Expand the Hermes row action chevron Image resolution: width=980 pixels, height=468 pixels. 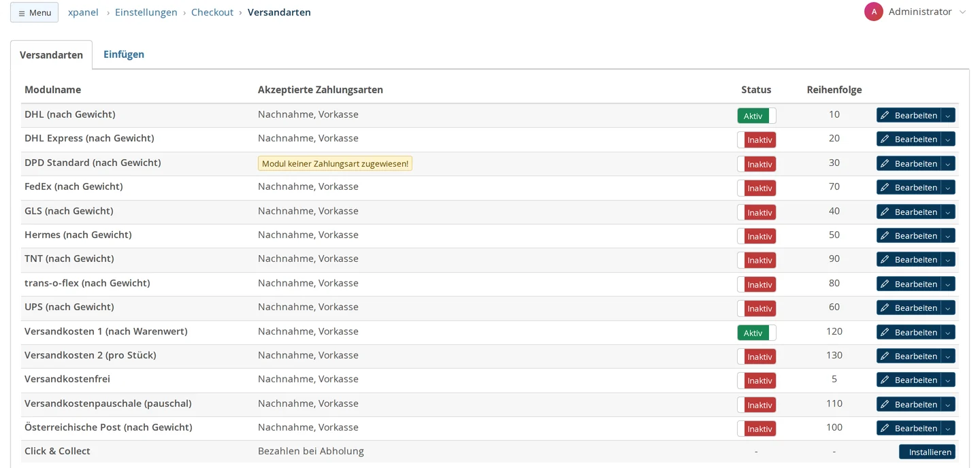click(x=948, y=236)
